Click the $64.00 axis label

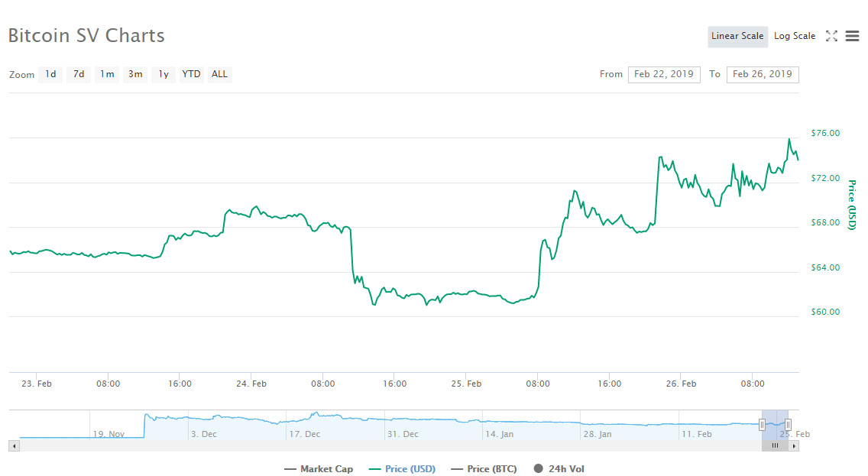pos(824,267)
